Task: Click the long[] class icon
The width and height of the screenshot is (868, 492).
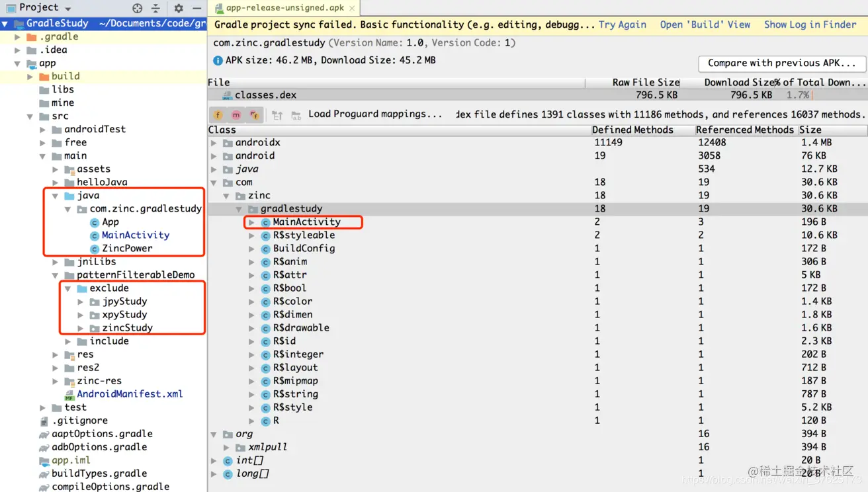Action: pos(228,473)
